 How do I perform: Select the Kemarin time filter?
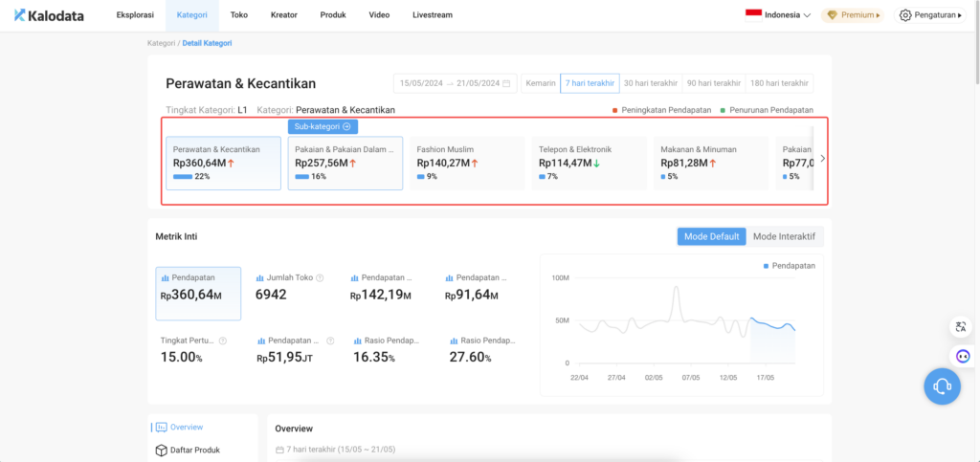pos(541,83)
